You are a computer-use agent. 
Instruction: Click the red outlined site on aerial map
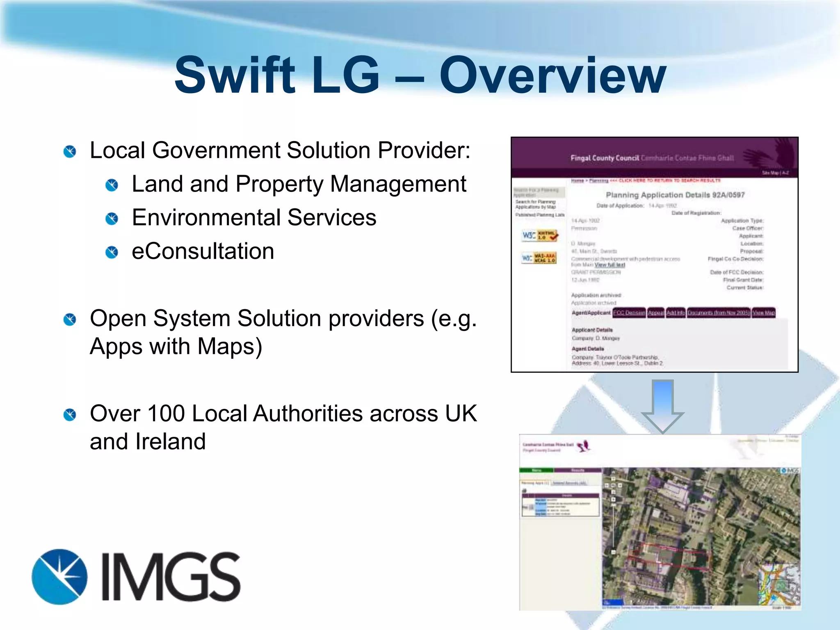669,557
